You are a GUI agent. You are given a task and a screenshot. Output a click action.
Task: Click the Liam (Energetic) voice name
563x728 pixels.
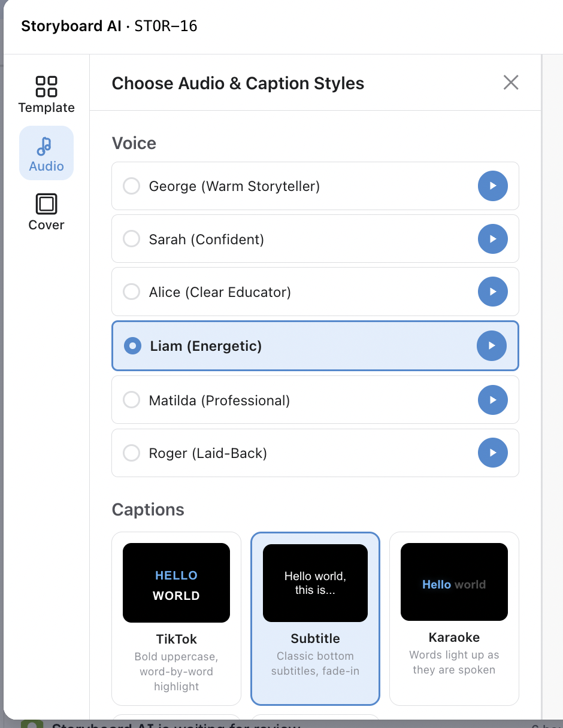pos(206,346)
